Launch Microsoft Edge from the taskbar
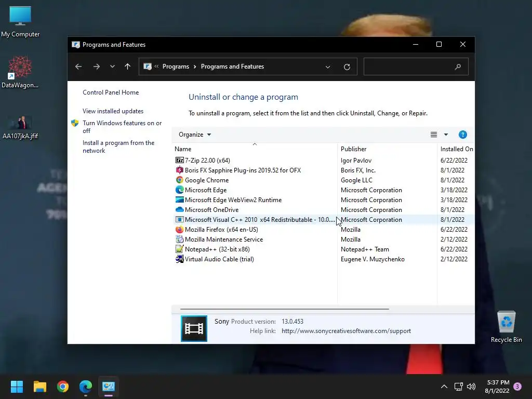Screen dimensions: 532x399 pyautogui.click(x=86, y=387)
